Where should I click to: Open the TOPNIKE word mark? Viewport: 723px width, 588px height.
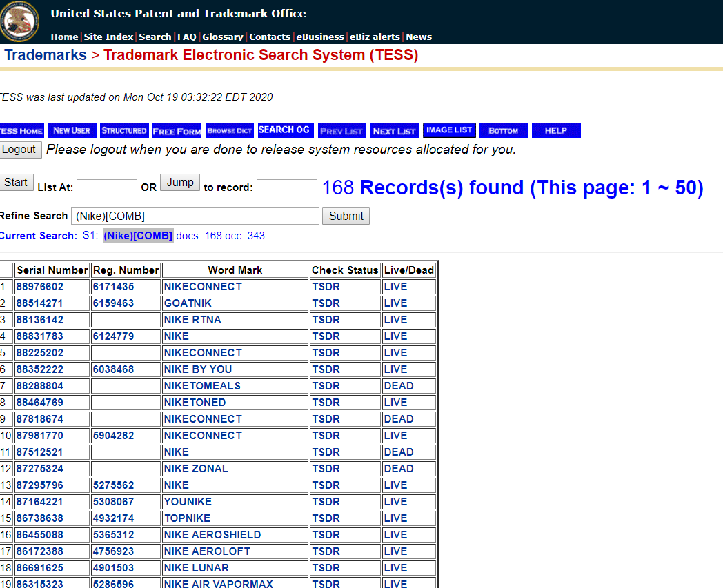point(187,519)
